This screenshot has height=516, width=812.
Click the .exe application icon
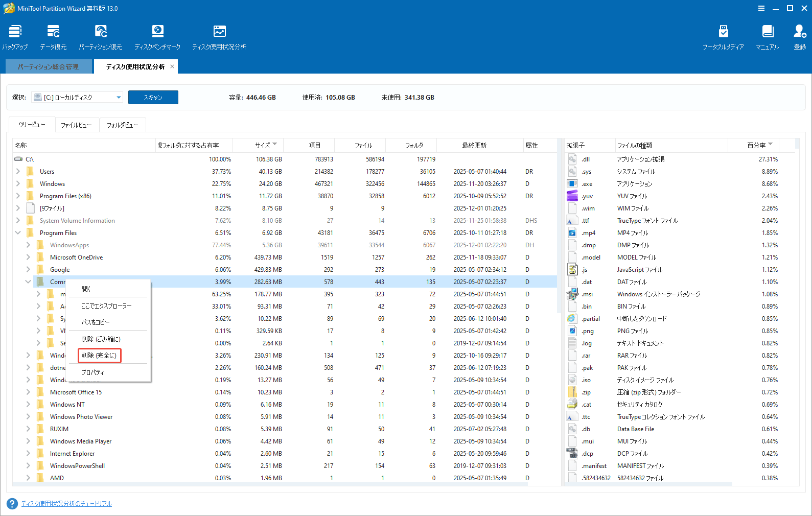[572, 183]
